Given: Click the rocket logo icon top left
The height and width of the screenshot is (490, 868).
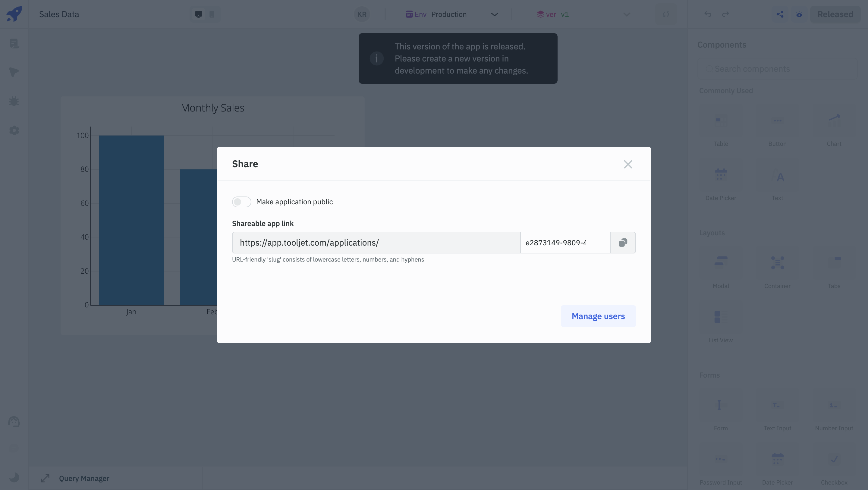Looking at the screenshot, I should pyautogui.click(x=14, y=13).
